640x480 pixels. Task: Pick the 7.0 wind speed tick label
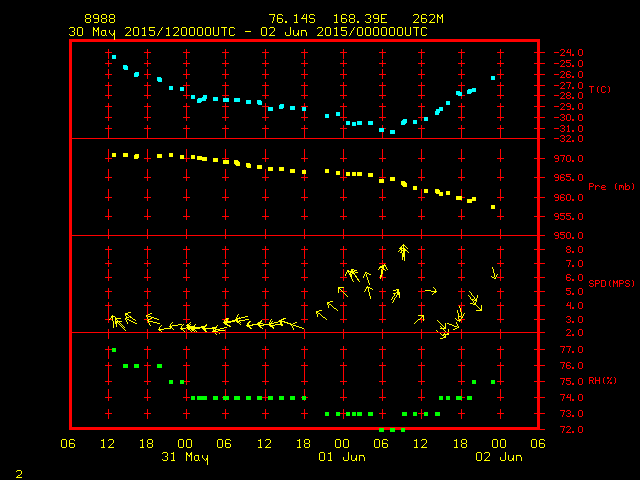point(574,264)
